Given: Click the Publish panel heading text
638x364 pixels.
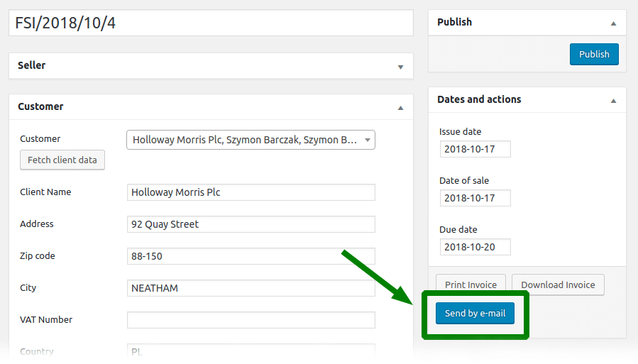Looking at the screenshot, I should (454, 22).
